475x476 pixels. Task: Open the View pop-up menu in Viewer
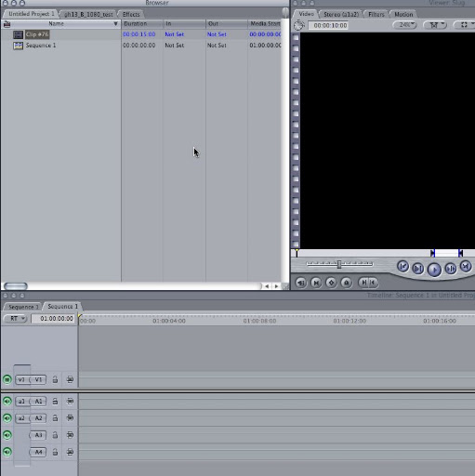point(435,25)
